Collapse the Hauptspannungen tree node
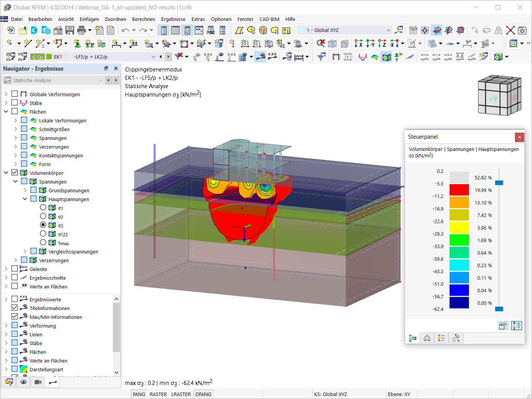Screen dimensions: 532x399 25,199
